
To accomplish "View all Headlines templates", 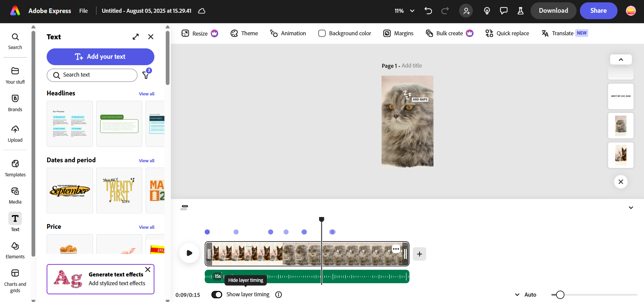I will click(147, 94).
